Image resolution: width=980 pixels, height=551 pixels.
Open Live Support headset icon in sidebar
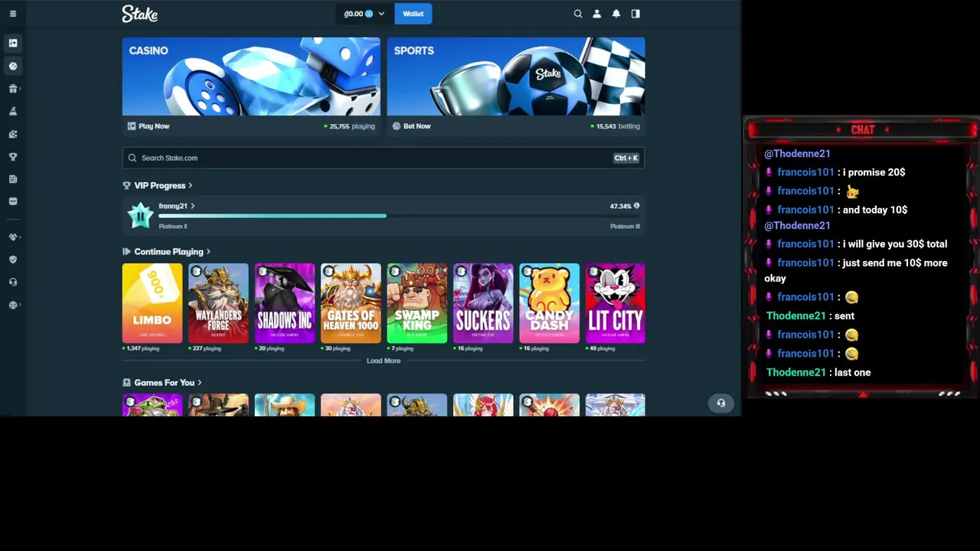pos(13,282)
